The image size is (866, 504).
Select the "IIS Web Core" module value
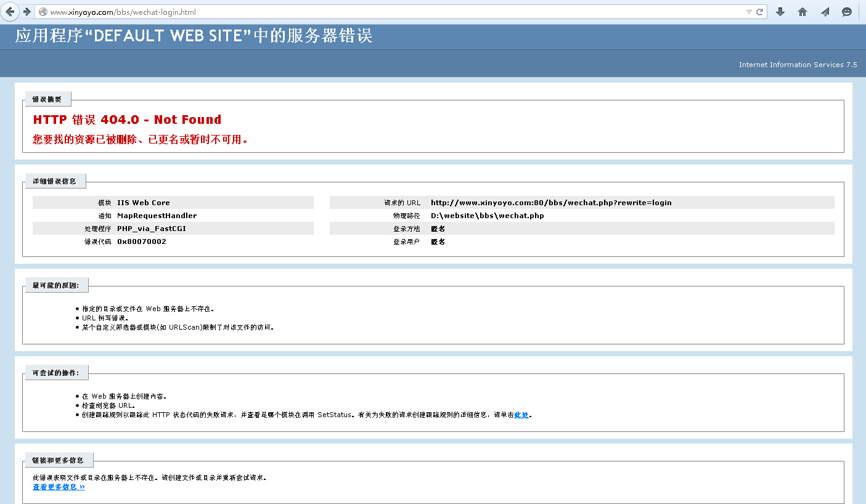[x=144, y=203]
